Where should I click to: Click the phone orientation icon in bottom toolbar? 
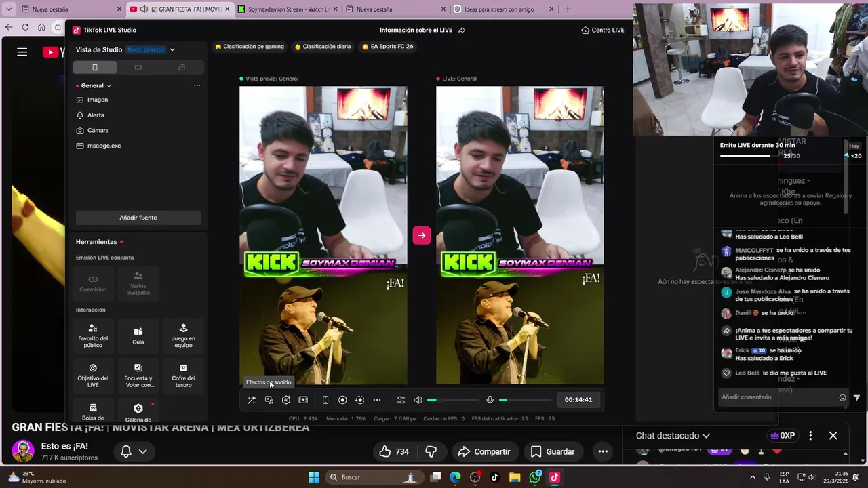pos(325,400)
